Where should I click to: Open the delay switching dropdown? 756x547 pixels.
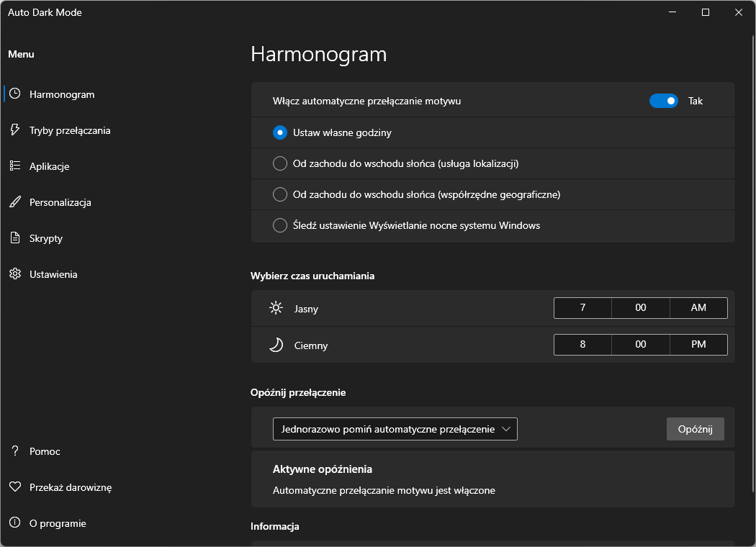coord(395,429)
